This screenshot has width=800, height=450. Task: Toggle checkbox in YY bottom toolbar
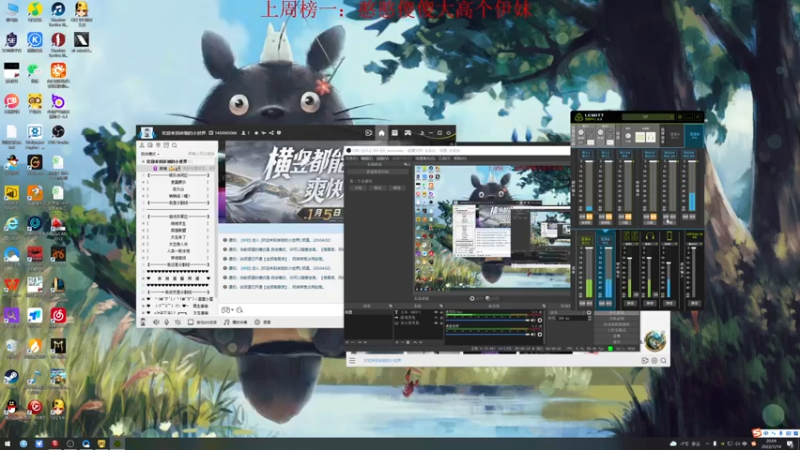click(190, 322)
